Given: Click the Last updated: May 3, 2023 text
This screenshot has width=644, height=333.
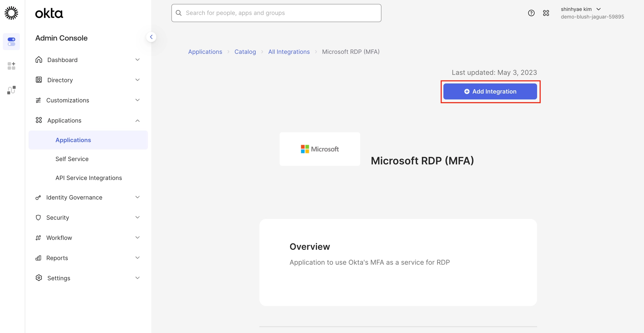Looking at the screenshot, I should point(494,72).
